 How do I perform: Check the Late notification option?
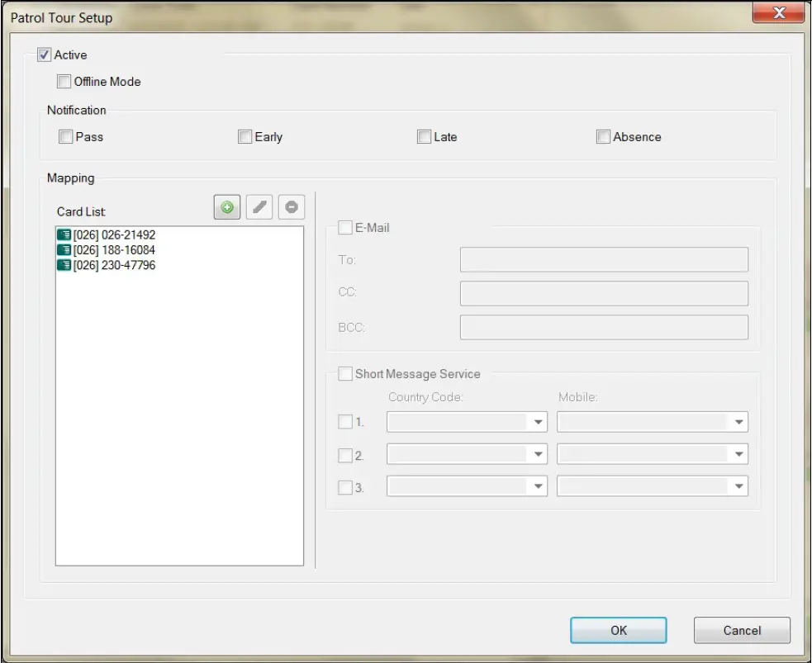[425, 137]
